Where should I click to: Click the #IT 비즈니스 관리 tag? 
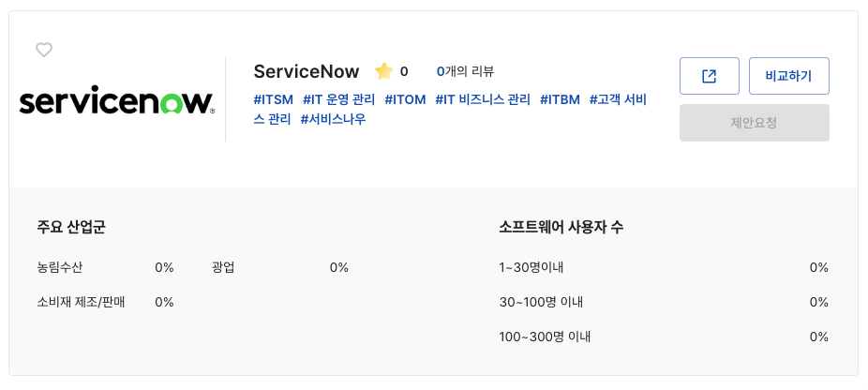click(483, 99)
